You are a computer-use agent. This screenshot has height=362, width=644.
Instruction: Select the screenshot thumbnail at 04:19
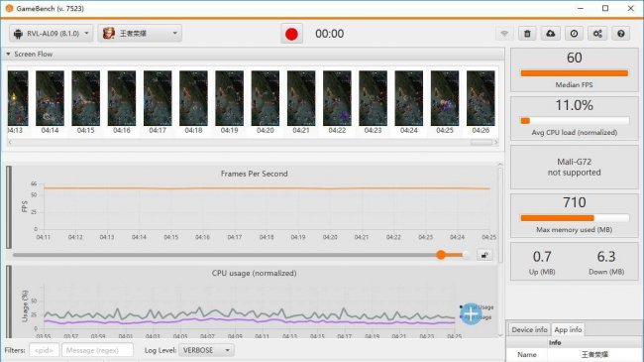(229, 98)
